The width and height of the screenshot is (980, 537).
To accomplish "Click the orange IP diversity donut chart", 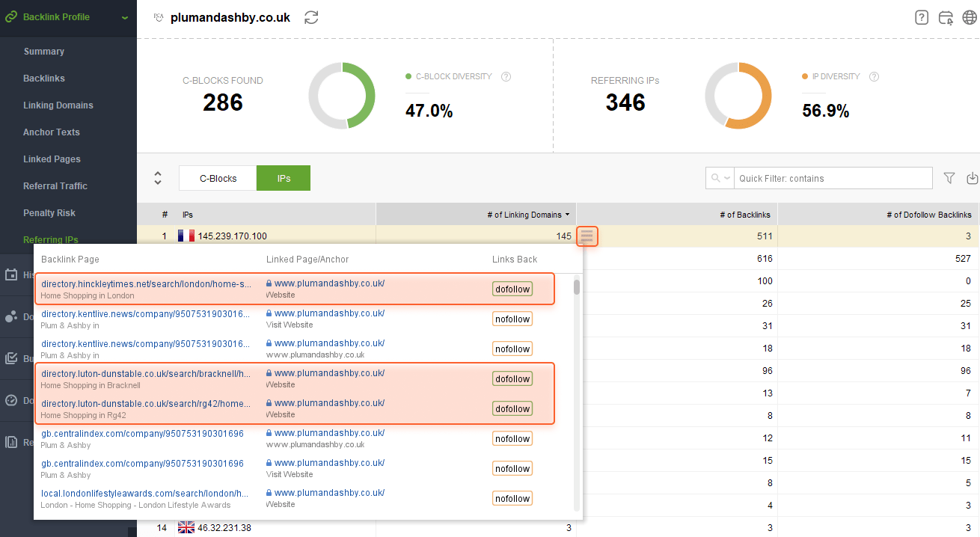I will point(738,96).
